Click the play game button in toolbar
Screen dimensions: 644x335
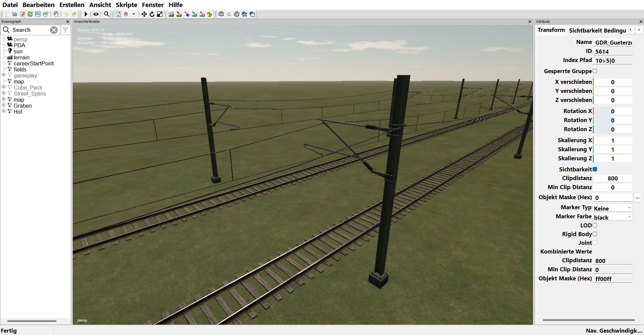coord(86,14)
